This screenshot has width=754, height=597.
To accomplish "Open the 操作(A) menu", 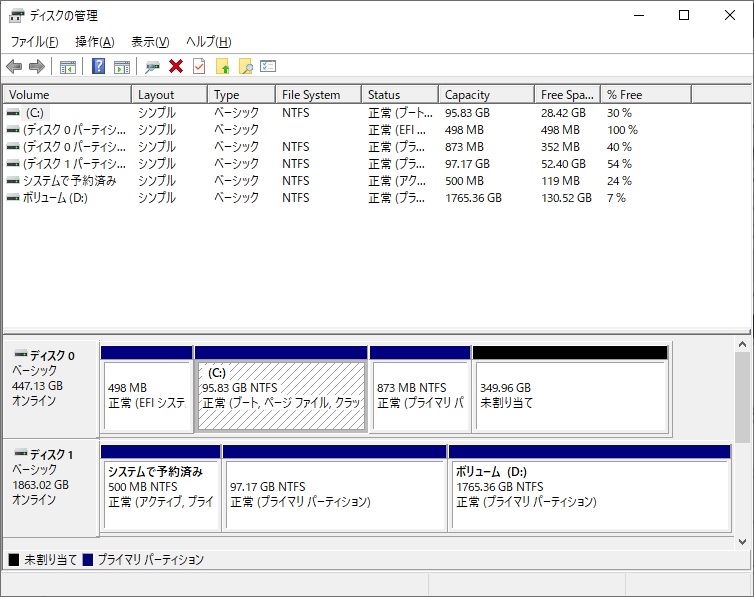I will click(x=95, y=42).
